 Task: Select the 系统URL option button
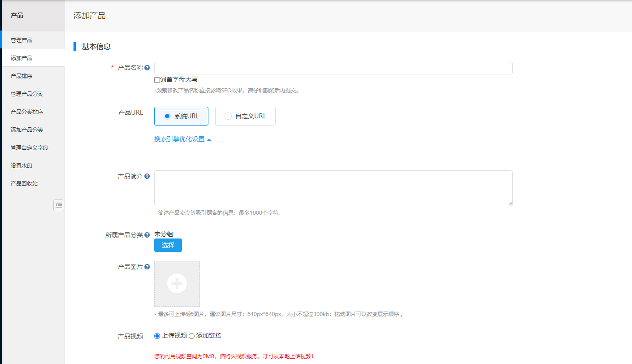click(181, 116)
